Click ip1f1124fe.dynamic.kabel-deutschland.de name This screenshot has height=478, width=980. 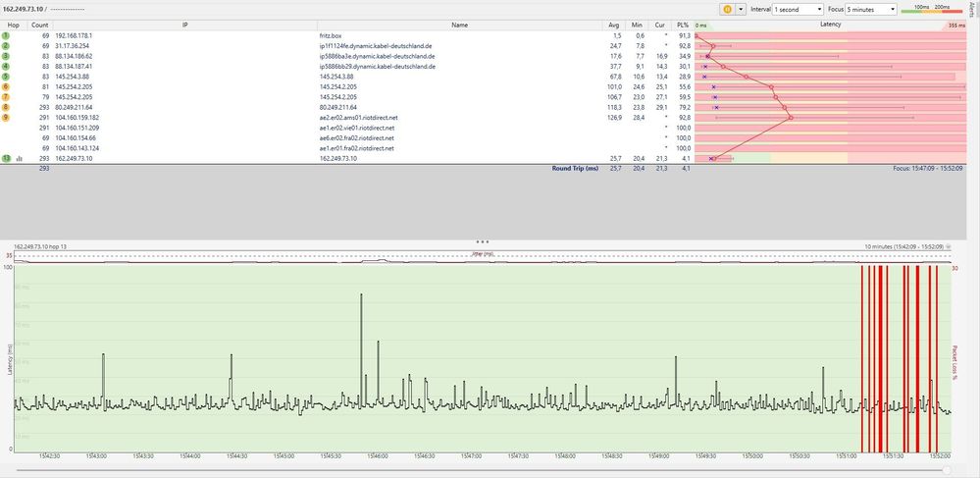pos(377,46)
